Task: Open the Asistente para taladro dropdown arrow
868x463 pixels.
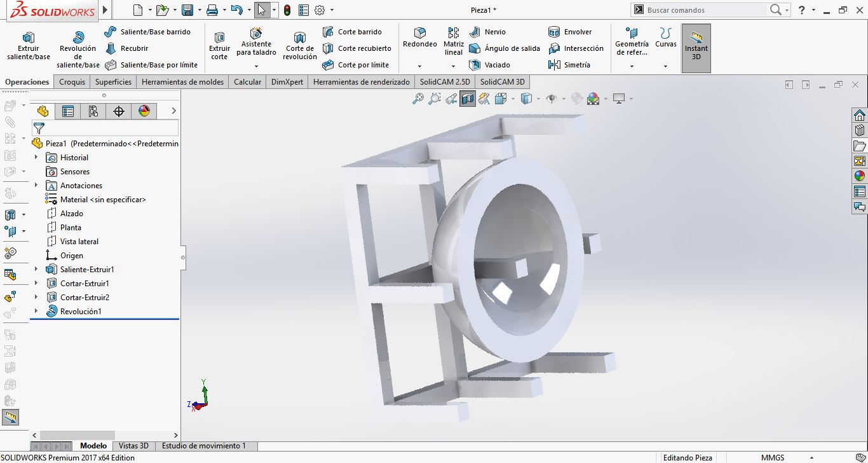Action: pyautogui.click(x=256, y=66)
